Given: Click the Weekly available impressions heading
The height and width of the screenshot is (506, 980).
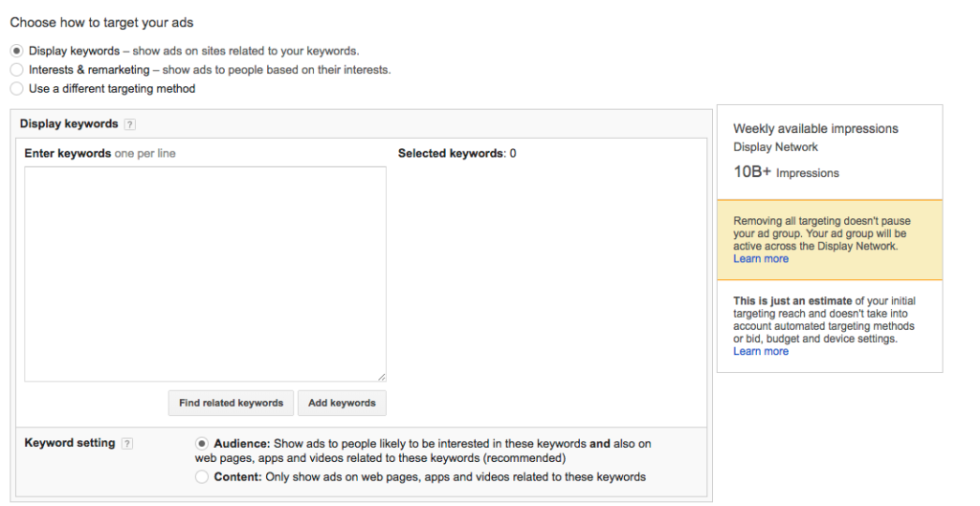Looking at the screenshot, I should pyautogui.click(x=815, y=129).
